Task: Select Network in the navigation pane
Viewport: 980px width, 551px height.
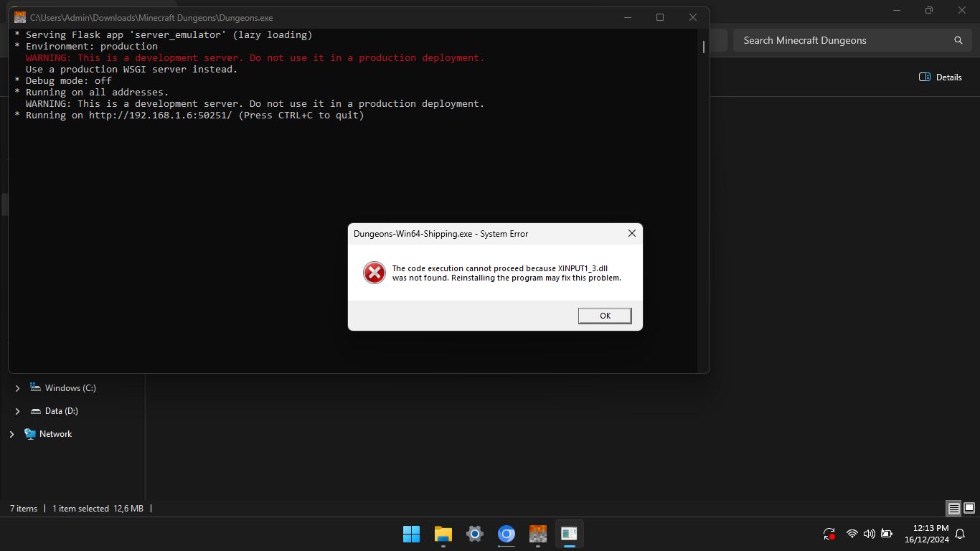Action: pyautogui.click(x=55, y=434)
